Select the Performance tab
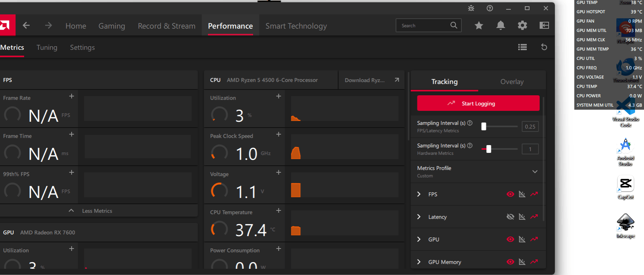This screenshot has height=275, width=644. [x=231, y=26]
